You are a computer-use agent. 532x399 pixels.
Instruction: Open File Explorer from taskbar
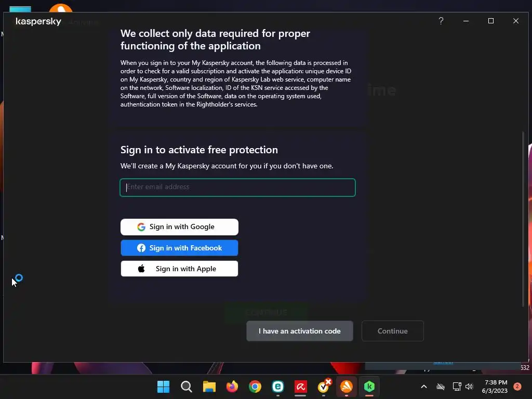click(x=209, y=387)
